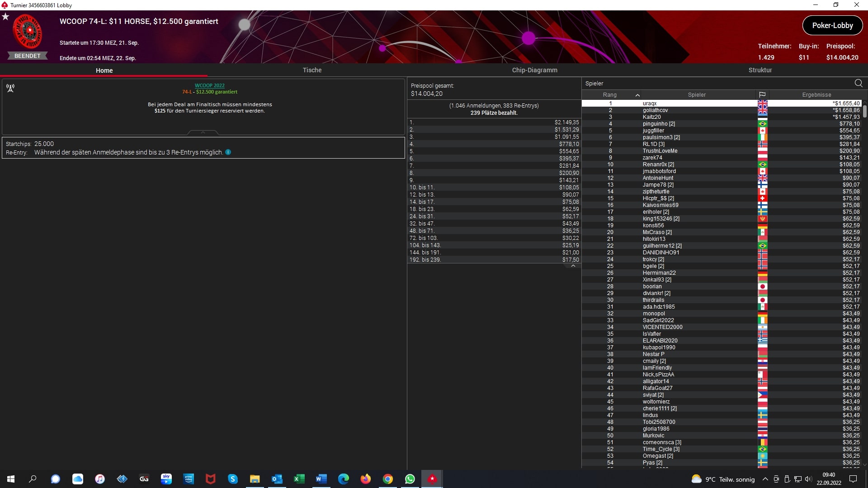
Task: Select player row TrustnLoveMe
Action: [x=722, y=151]
